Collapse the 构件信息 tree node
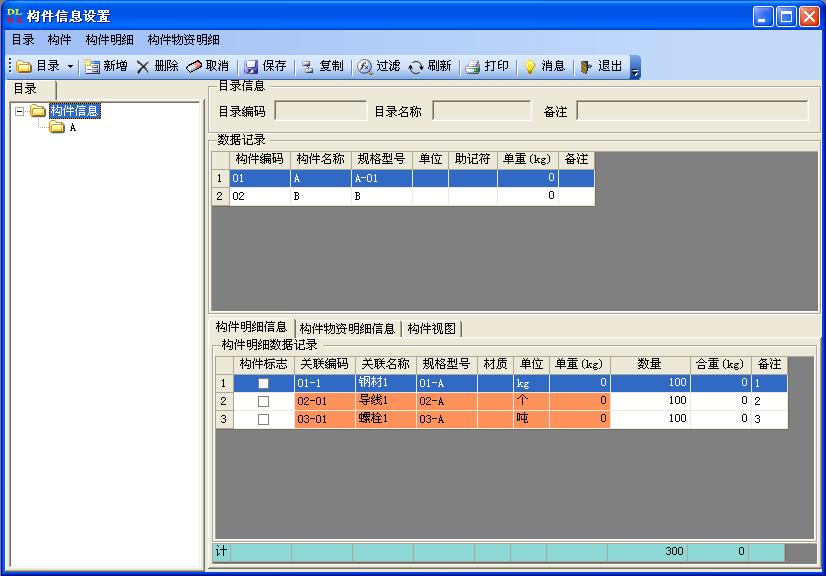The width and height of the screenshot is (826, 576). coord(20,112)
